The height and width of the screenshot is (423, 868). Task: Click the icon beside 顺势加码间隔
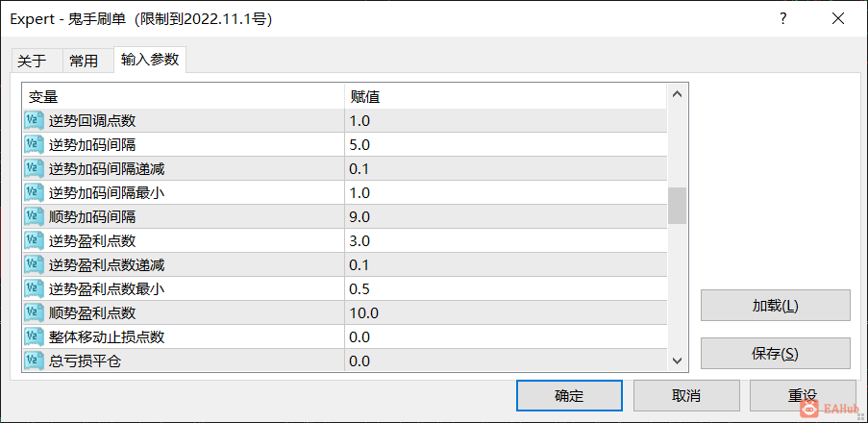coord(34,216)
